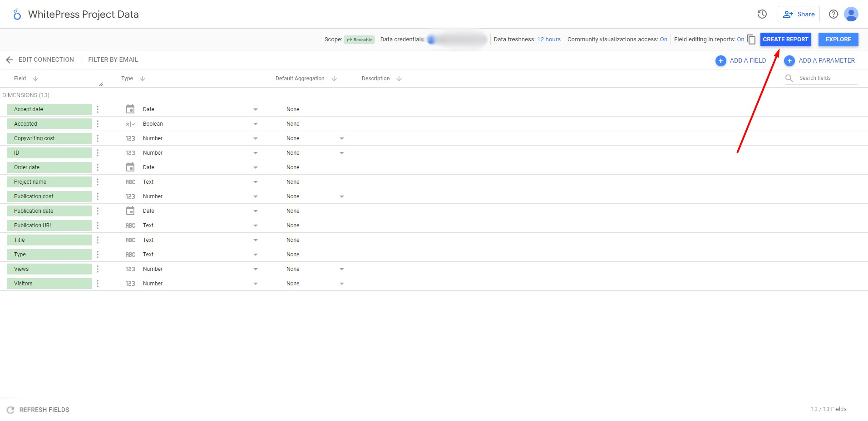Click the Refresh Fields button
Image resolution: width=868 pixels, height=421 pixels.
tap(38, 410)
